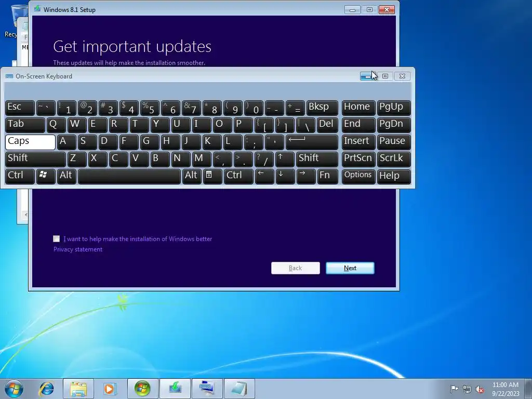The image size is (532, 399).
Task: Switch to On-Screen Keyboard taskbar icon
Action: click(x=207, y=389)
